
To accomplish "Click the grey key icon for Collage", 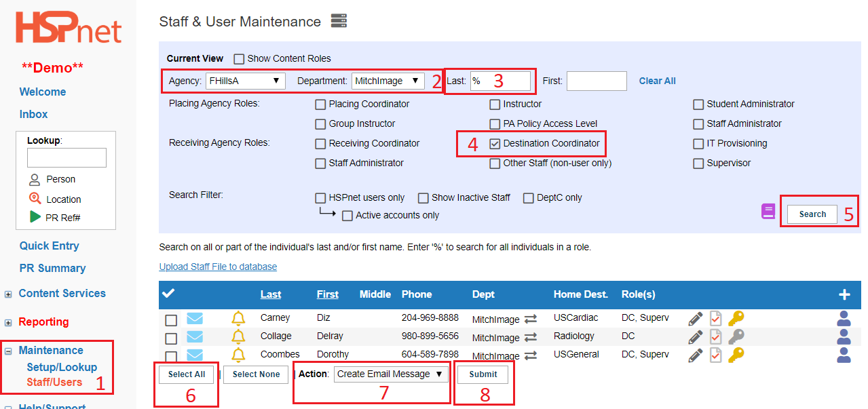I will pyautogui.click(x=736, y=336).
